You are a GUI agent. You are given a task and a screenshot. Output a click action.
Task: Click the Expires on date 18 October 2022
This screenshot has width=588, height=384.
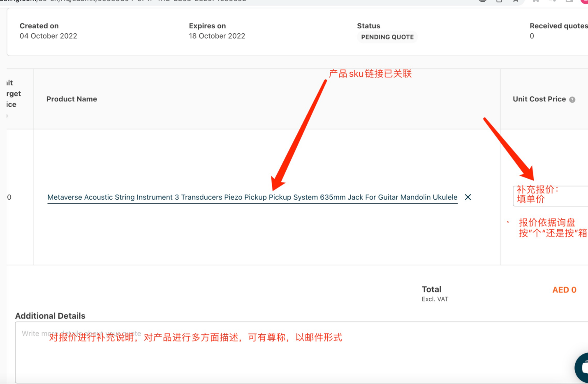(217, 36)
